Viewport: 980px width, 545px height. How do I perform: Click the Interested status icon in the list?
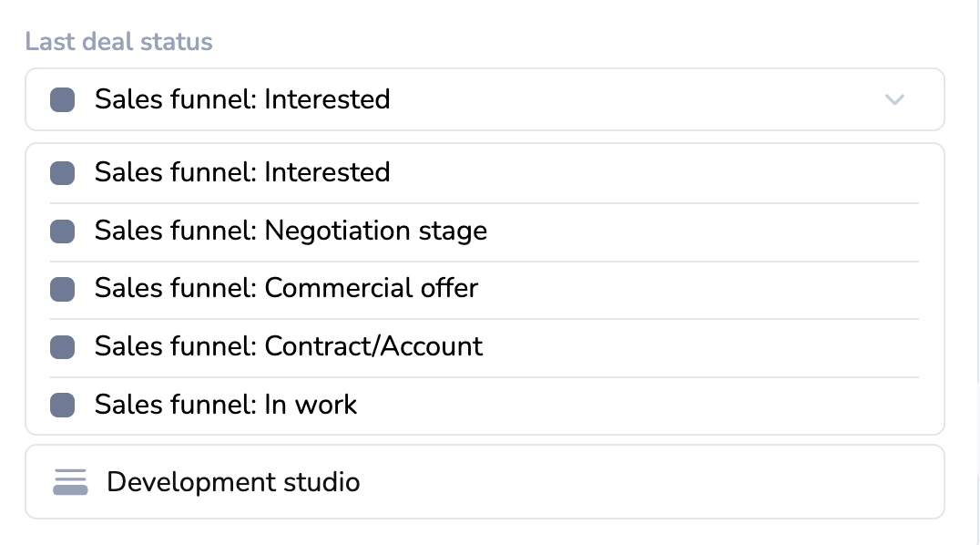(62, 173)
